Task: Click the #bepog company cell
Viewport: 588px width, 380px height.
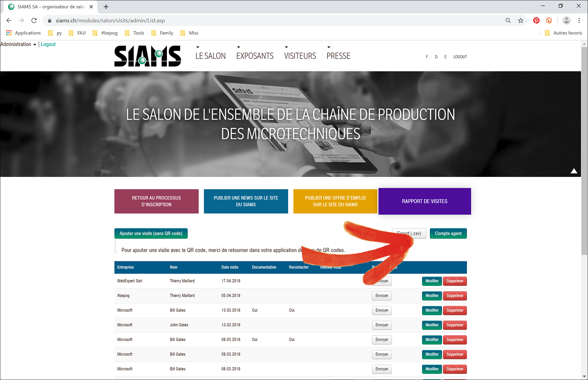Action: pos(123,296)
